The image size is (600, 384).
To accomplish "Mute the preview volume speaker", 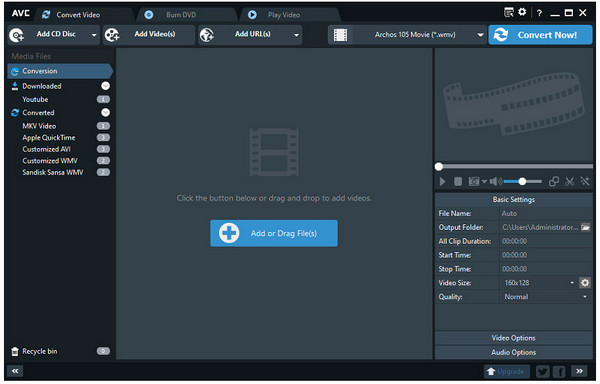I will coord(495,181).
